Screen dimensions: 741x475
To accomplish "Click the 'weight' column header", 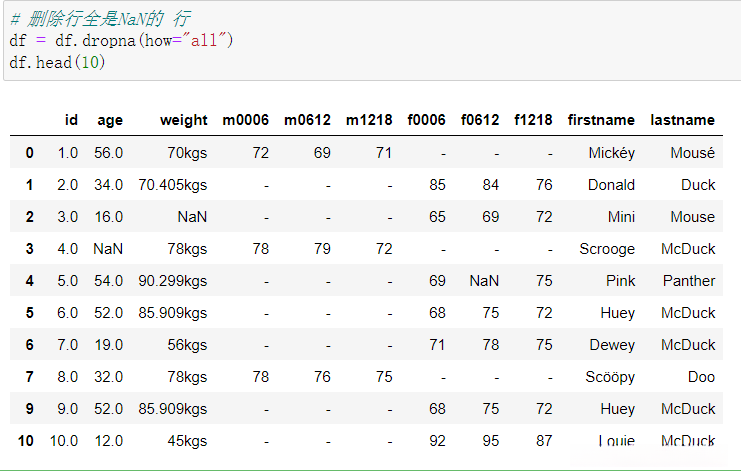I will [183, 120].
